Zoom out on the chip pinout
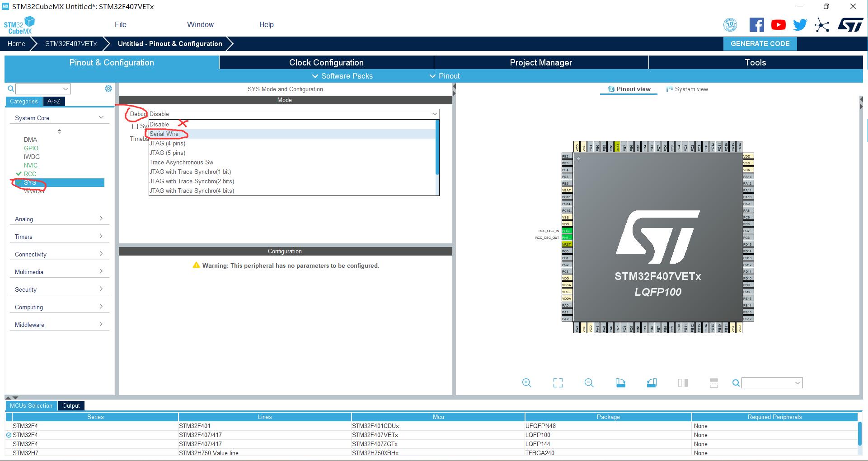 589,383
